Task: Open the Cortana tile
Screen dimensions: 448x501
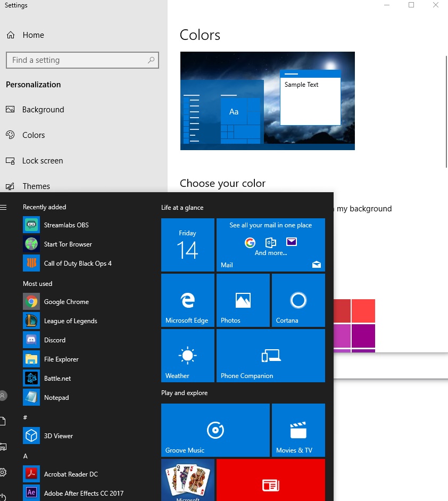Action: [x=298, y=300]
